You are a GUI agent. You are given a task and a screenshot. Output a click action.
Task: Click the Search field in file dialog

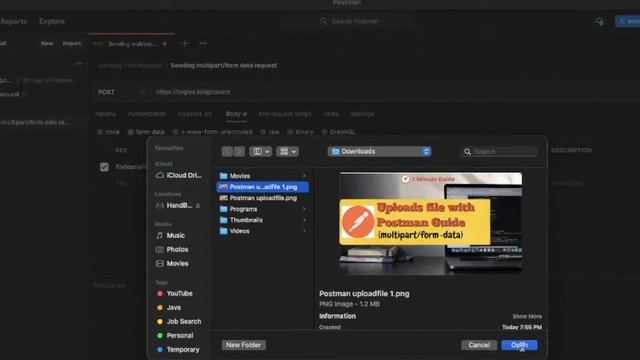click(499, 151)
